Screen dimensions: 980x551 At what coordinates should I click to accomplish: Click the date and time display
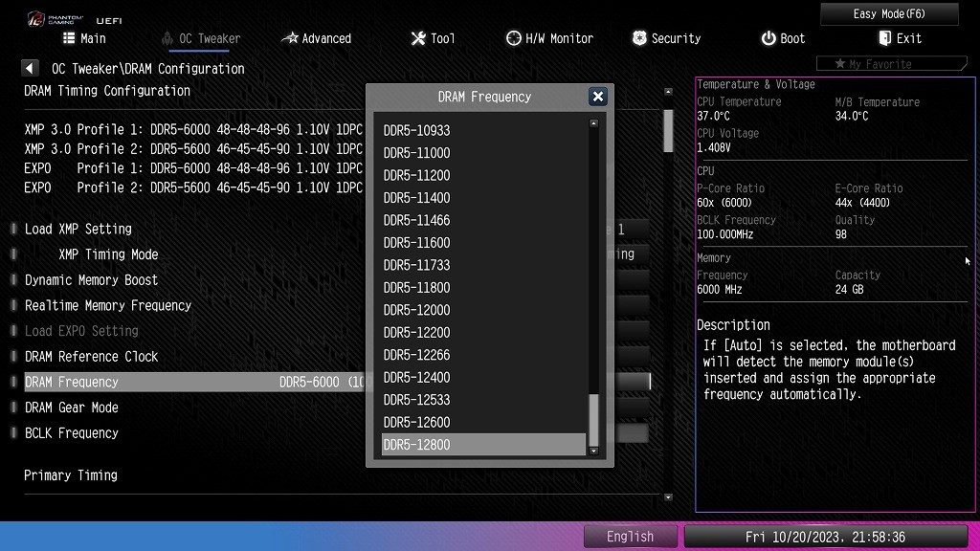click(x=825, y=537)
